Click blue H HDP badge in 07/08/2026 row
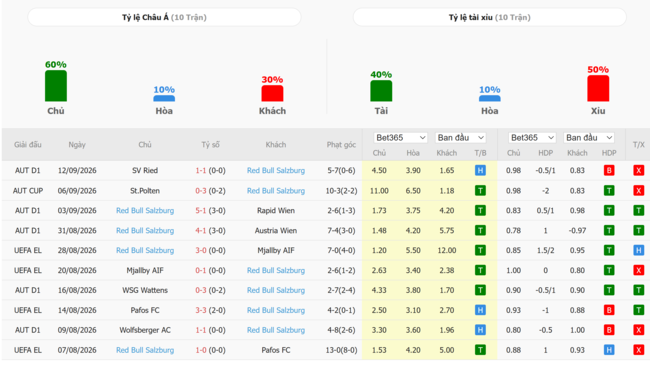This screenshot has height=367, width=650. pos(609,350)
